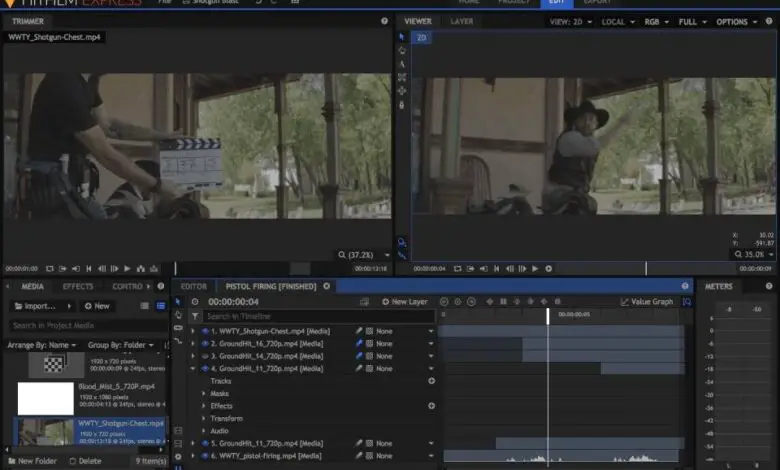Open Meters panel help icon

point(769,286)
